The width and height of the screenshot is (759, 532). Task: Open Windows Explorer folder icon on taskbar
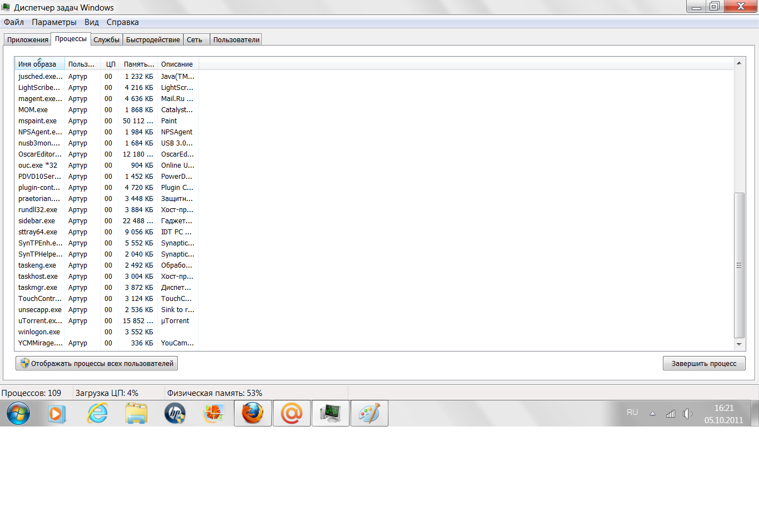click(136, 414)
